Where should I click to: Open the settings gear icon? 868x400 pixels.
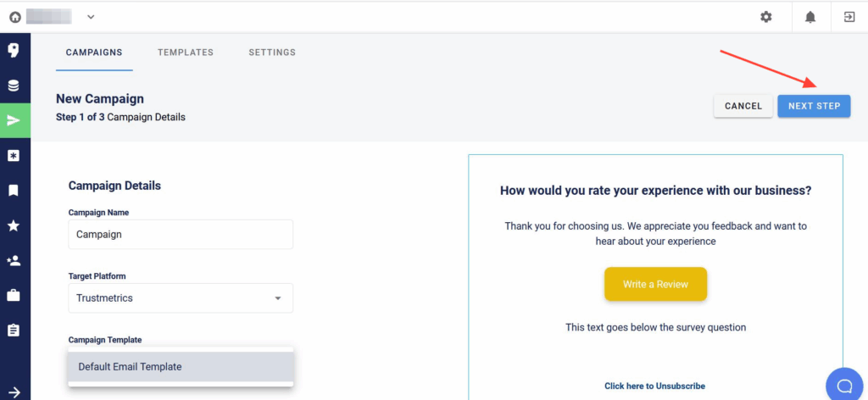point(766,17)
